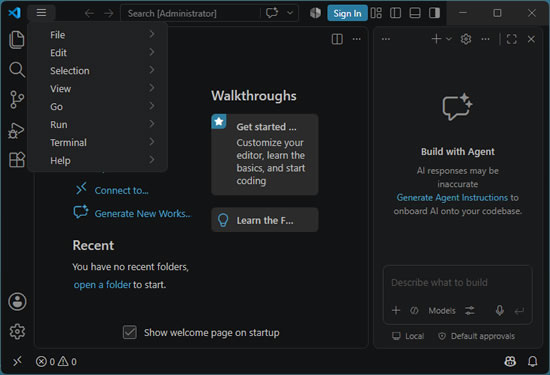
Task: Split the editor to the right
Action: [x=337, y=39]
